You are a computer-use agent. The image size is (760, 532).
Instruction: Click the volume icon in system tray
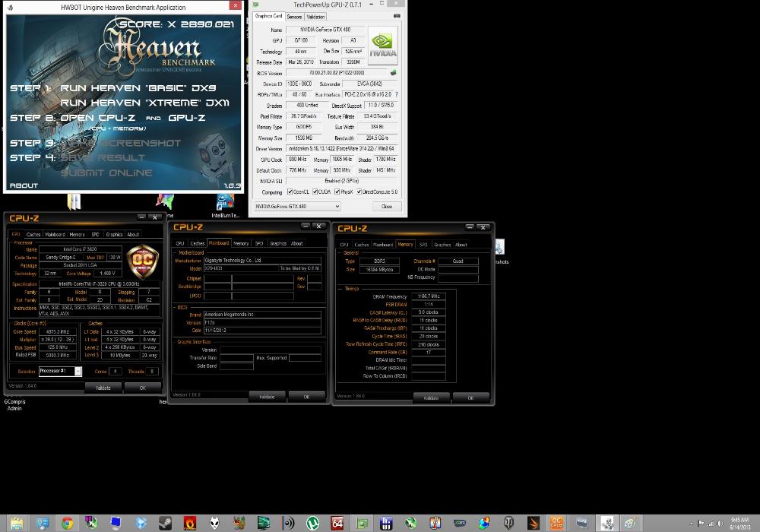tap(720, 524)
